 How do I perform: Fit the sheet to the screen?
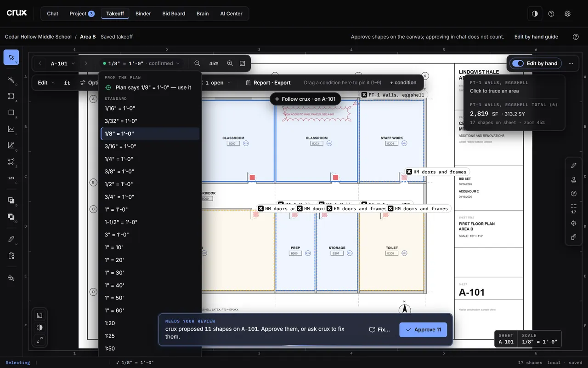coord(243,63)
